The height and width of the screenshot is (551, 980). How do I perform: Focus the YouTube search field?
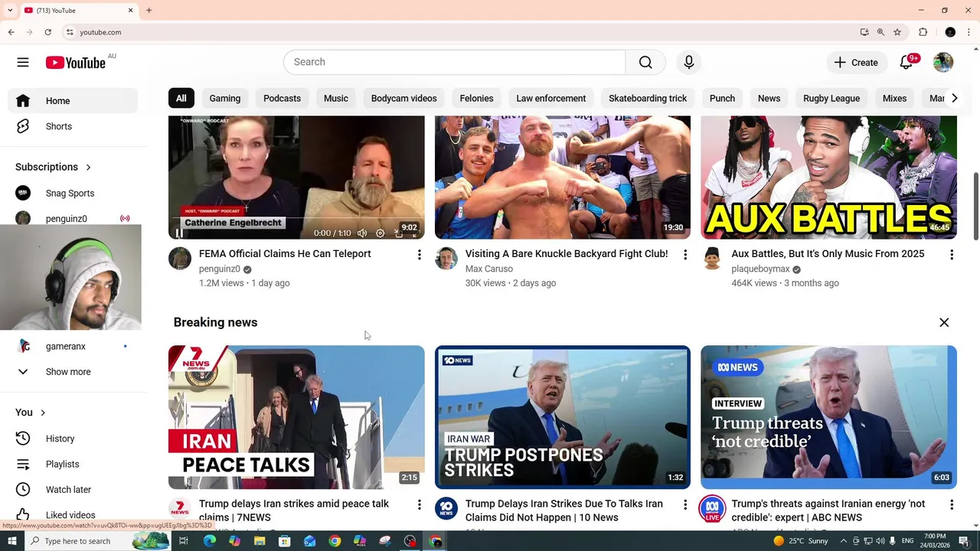coord(455,62)
